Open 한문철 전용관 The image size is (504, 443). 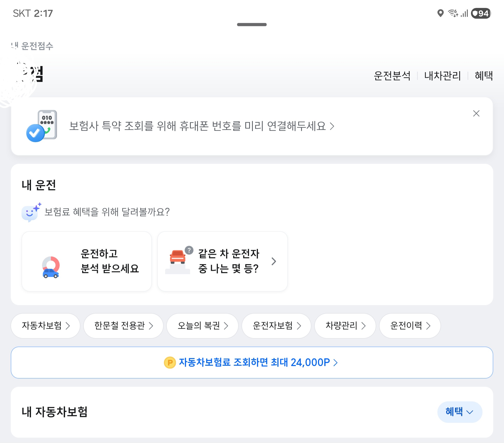123,326
